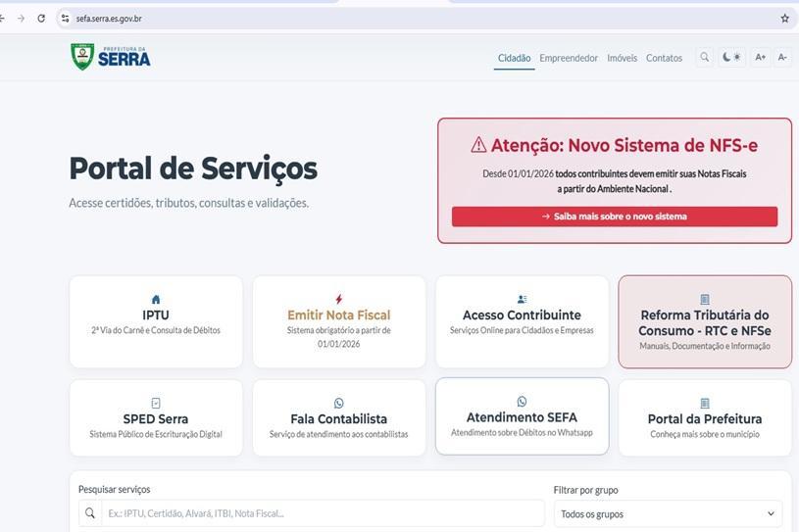Open Acesso Contribuinte title

(x=522, y=315)
